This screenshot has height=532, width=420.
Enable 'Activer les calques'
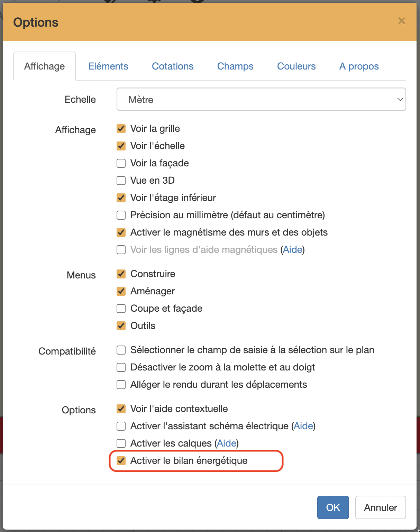coord(121,443)
